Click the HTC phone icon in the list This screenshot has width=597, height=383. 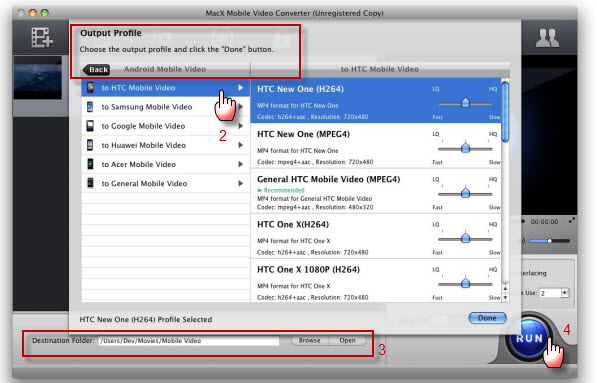(x=90, y=88)
